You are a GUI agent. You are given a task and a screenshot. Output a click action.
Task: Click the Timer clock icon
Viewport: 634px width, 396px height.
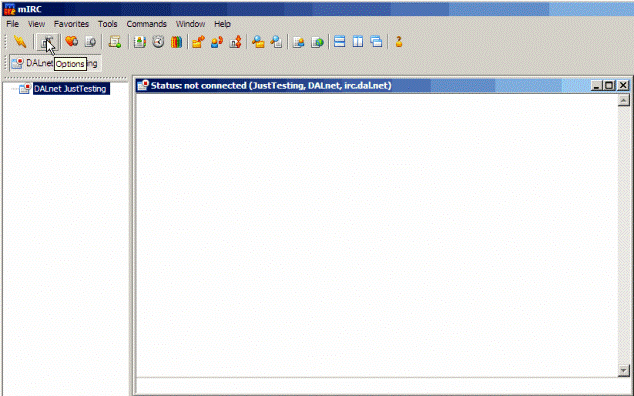coord(158,42)
